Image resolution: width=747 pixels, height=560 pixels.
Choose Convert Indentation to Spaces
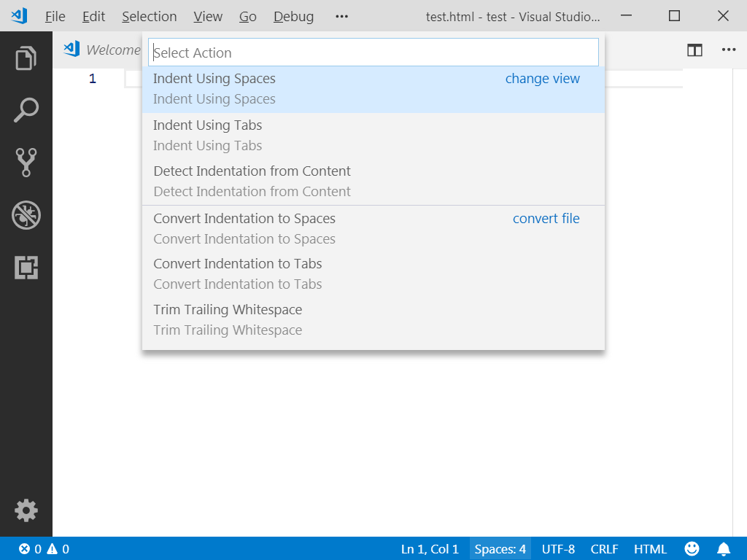pos(373,228)
